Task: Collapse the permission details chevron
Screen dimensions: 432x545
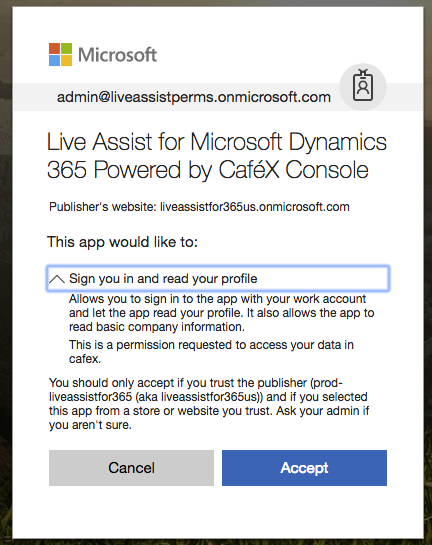Action: pos(57,279)
